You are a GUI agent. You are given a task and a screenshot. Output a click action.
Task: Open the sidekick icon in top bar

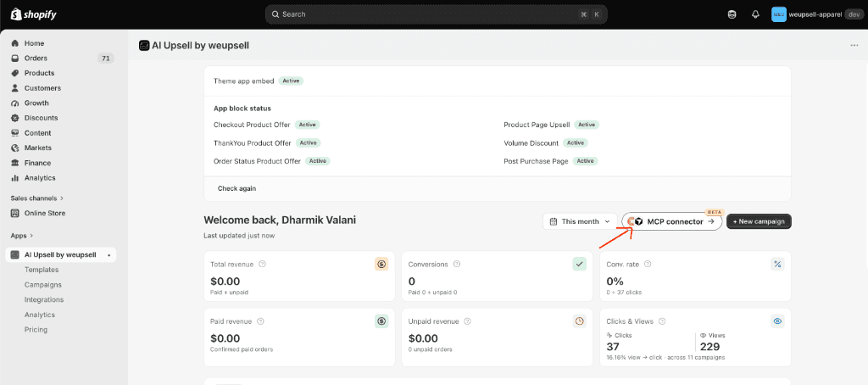pos(732,14)
